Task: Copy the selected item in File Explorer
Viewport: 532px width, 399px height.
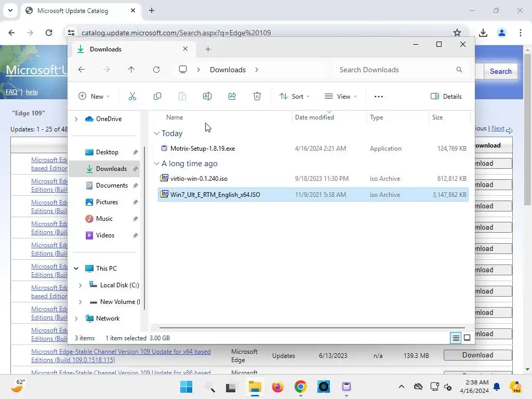Action: [157, 96]
